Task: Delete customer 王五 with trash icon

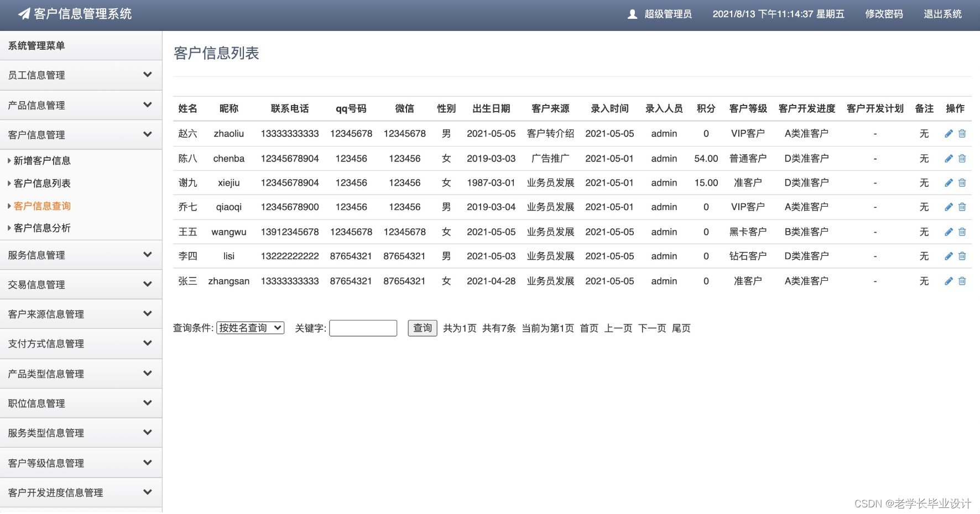Action: tap(962, 232)
